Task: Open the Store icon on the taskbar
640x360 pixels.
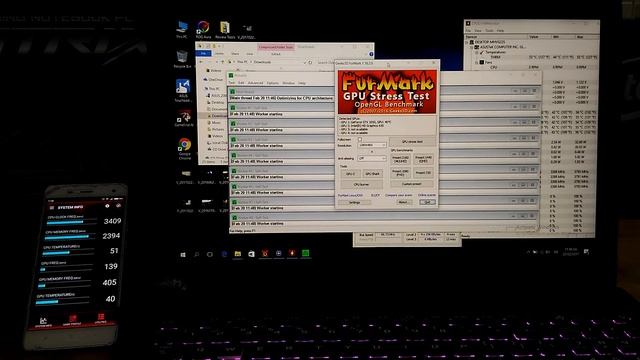Action: pyautogui.click(x=251, y=254)
